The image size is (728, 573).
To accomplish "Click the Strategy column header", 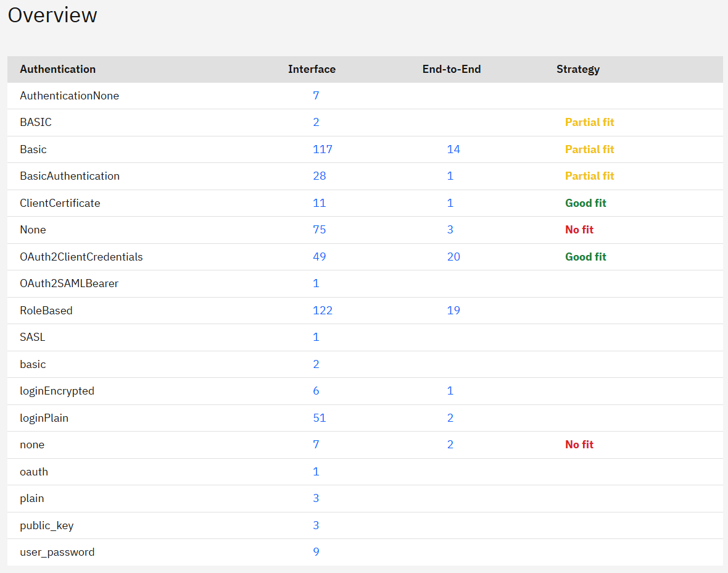I will pos(577,69).
